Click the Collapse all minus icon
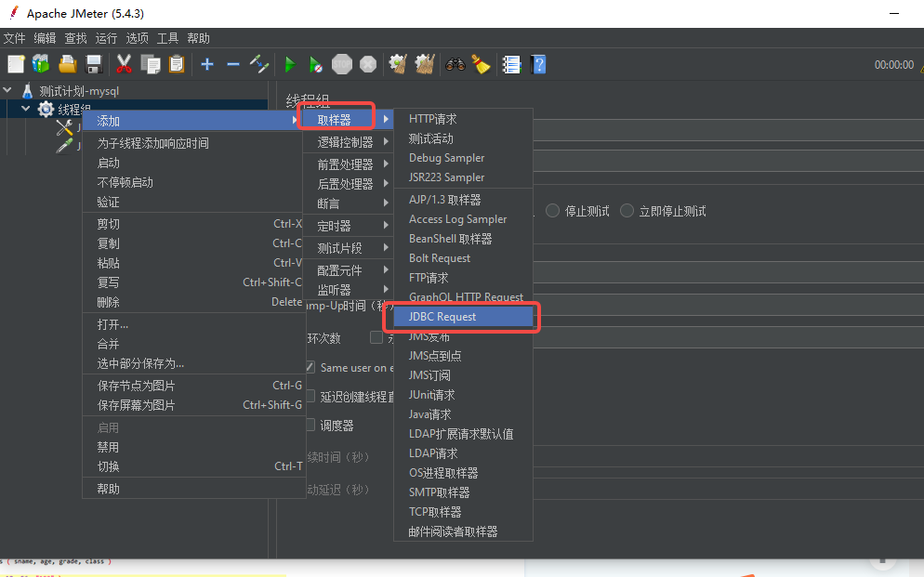Image resolution: width=924 pixels, height=577 pixels. (232, 64)
